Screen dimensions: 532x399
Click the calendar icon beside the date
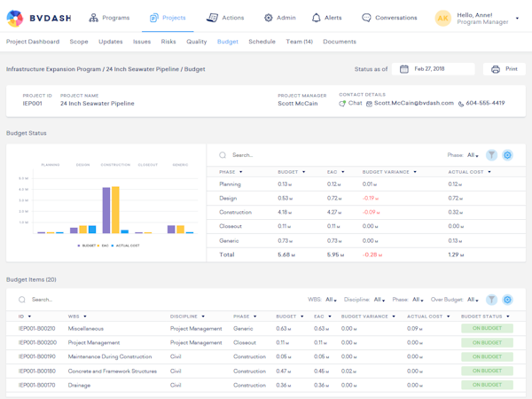point(404,69)
